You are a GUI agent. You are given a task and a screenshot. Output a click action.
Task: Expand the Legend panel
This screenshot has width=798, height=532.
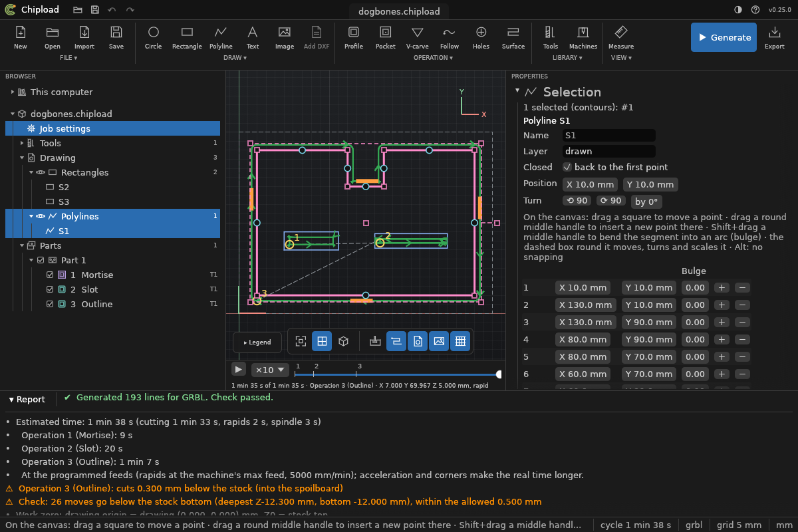pyautogui.click(x=257, y=342)
